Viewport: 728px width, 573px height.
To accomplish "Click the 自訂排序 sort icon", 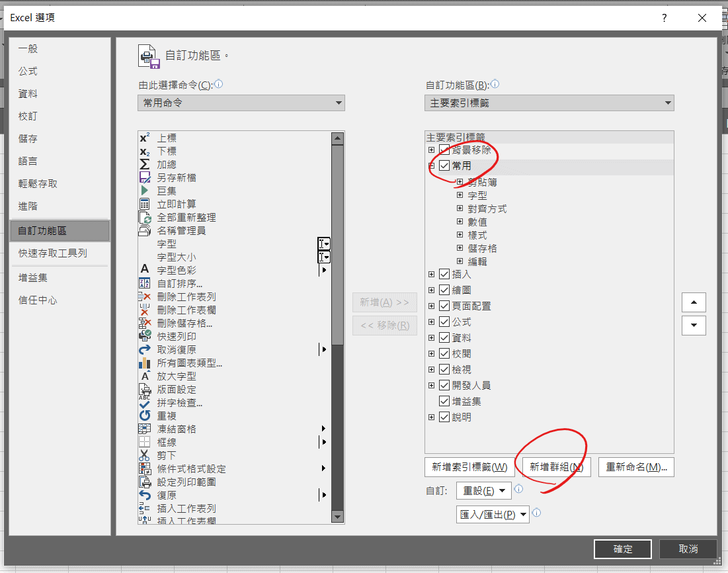I will [x=144, y=283].
